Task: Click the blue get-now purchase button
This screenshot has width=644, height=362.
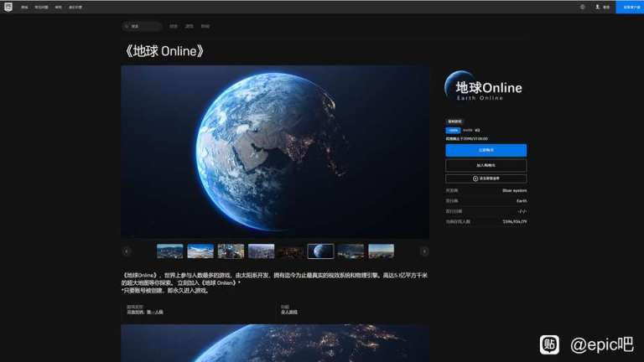Action: point(486,150)
